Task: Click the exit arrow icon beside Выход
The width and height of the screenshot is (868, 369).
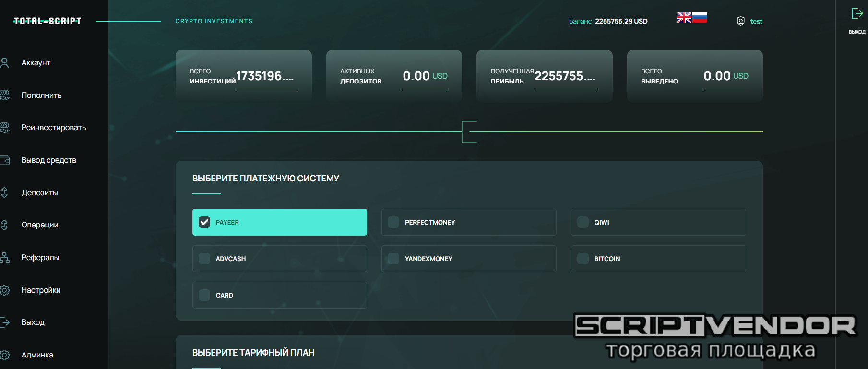Action: click(5, 322)
